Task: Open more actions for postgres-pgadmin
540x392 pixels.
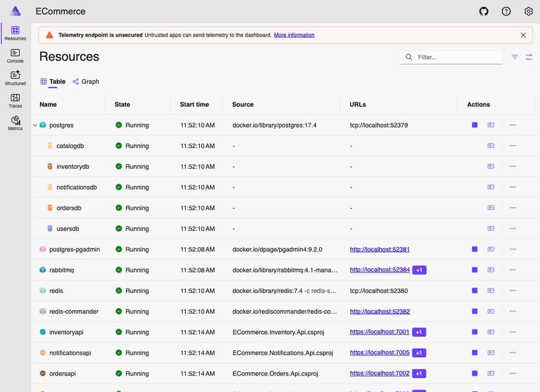Action: click(513, 249)
